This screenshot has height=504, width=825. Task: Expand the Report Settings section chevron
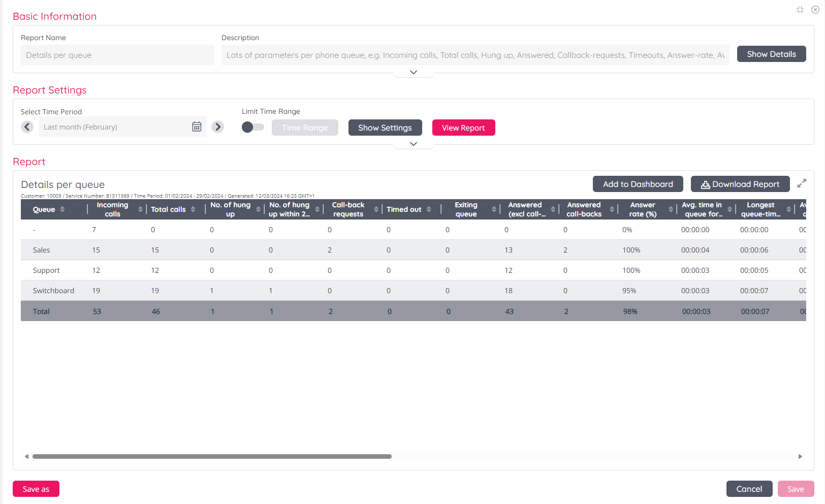(x=414, y=144)
